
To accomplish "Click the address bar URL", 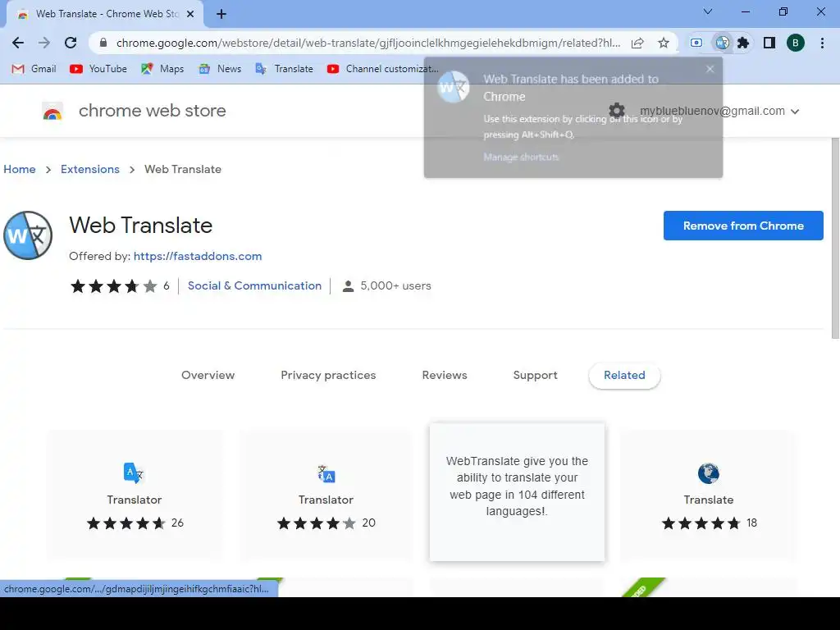I will [x=368, y=43].
